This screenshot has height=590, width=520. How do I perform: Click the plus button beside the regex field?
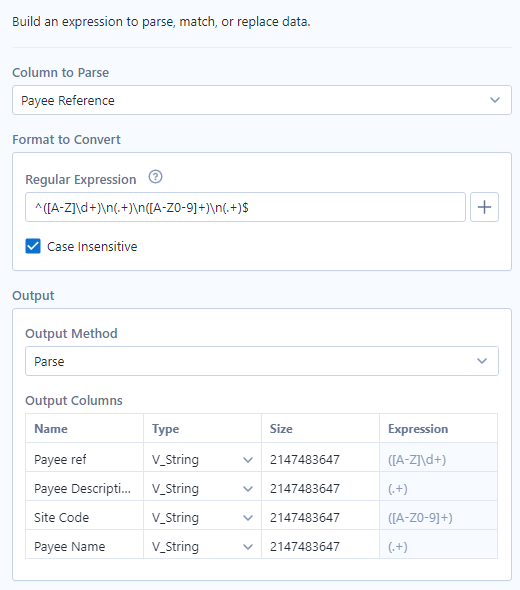[x=484, y=207]
